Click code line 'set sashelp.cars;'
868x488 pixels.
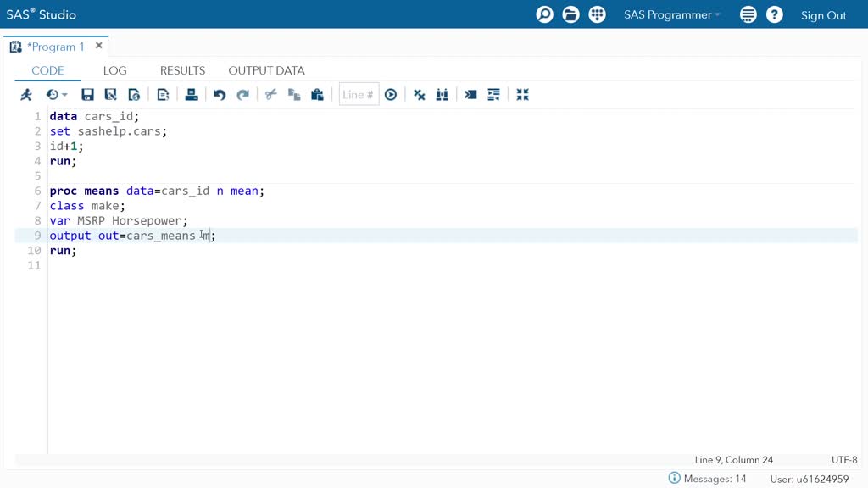(x=108, y=131)
